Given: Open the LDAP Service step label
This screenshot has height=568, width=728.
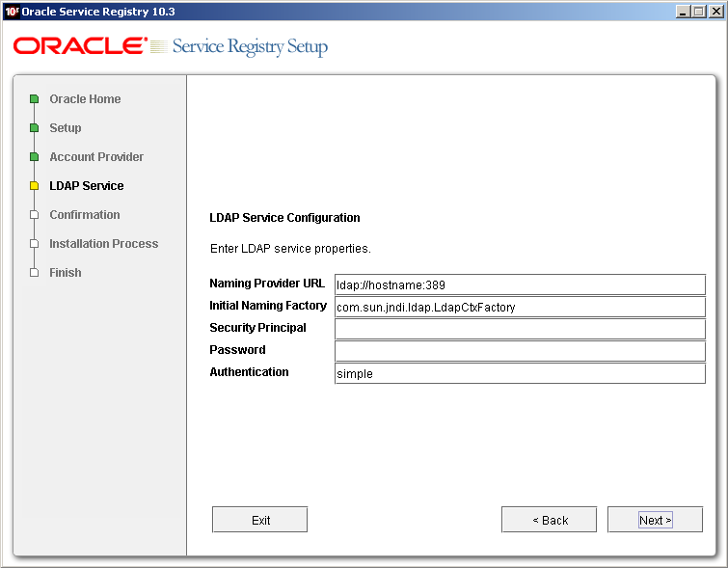Looking at the screenshot, I should point(87,186).
